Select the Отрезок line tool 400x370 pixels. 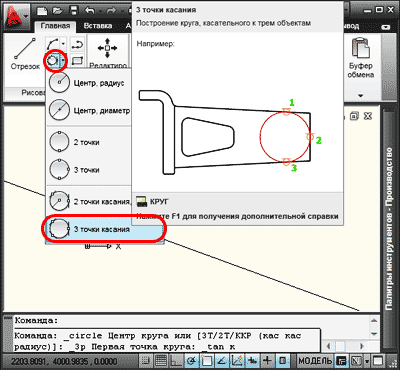tap(25, 54)
